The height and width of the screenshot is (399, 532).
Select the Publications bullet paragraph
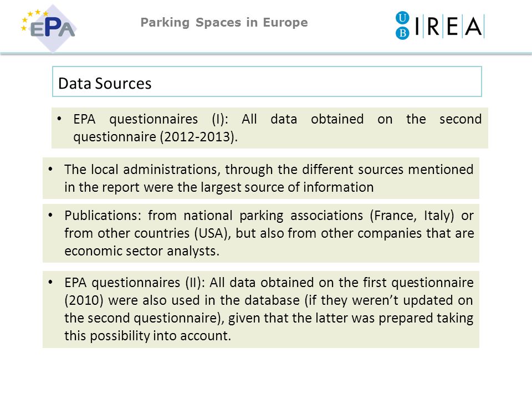[269, 233]
